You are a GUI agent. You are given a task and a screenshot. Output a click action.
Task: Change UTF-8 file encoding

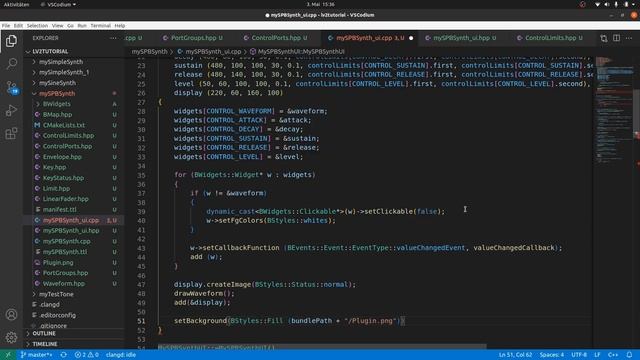579,355
